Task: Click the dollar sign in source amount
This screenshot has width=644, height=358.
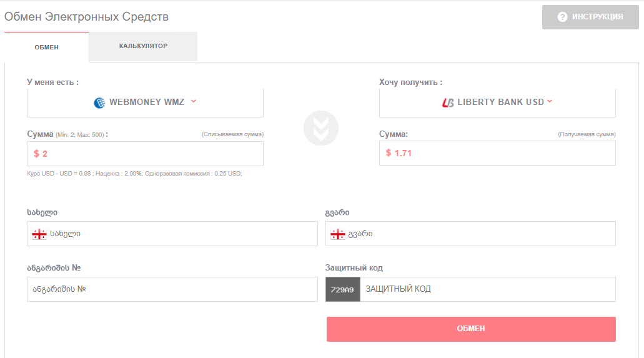Action: pyautogui.click(x=37, y=154)
